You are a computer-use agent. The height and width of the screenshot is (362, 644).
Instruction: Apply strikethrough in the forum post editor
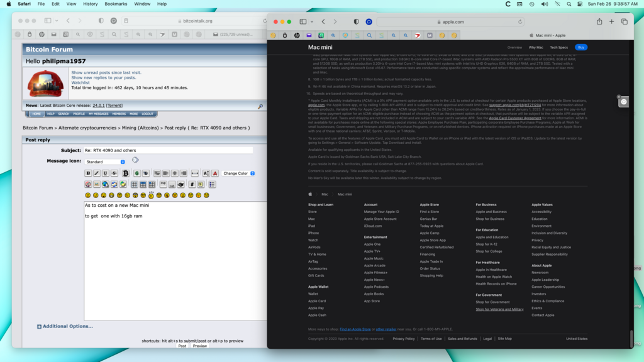tap(114, 173)
